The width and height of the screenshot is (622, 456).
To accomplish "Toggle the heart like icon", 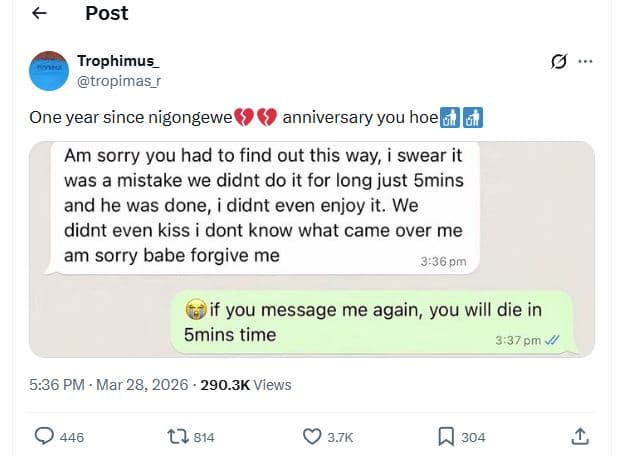I will click(311, 436).
